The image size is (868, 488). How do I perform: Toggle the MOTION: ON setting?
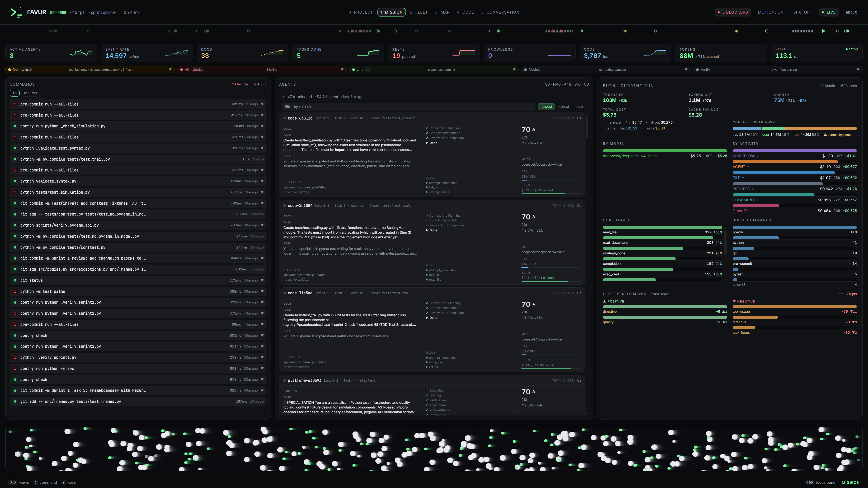(x=771, y=12)
